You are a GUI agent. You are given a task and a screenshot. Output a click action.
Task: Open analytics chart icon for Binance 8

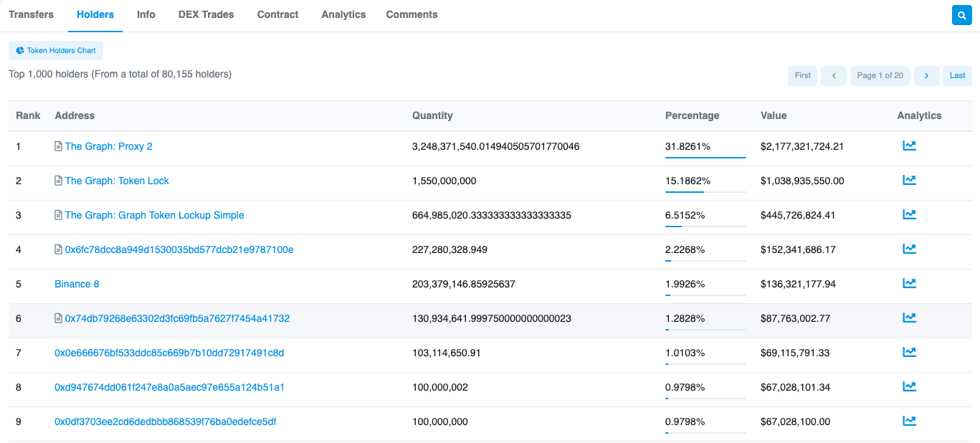click(x=909, y=284)
